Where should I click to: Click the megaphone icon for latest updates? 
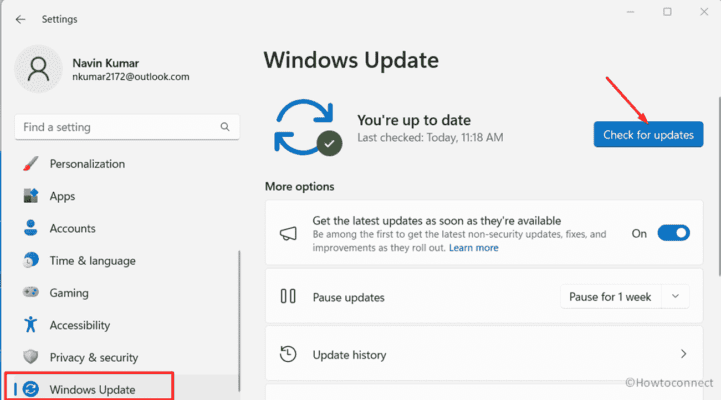(x=288, y=234)
